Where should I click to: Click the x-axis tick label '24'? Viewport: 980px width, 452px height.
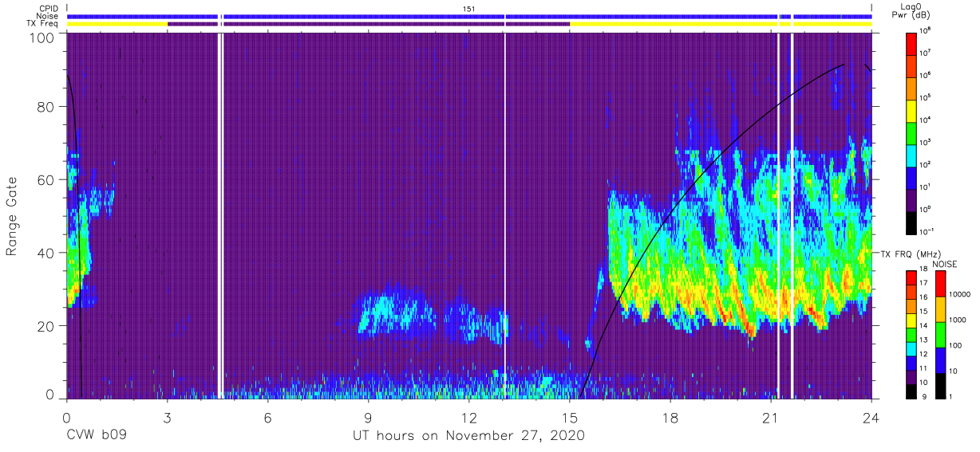coord(871,418)
